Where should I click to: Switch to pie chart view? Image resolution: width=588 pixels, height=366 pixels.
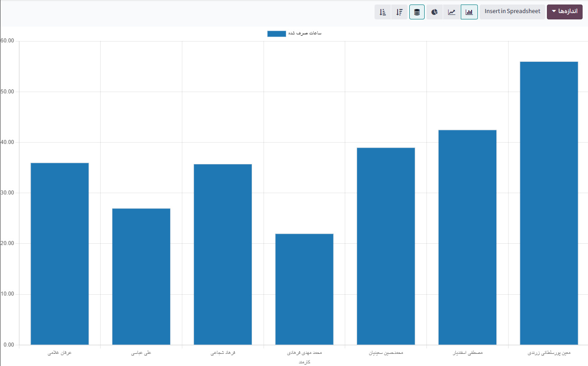435,12
